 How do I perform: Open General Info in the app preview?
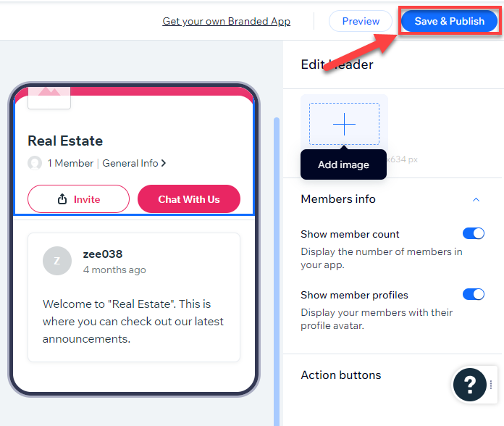tap(130, 163)
